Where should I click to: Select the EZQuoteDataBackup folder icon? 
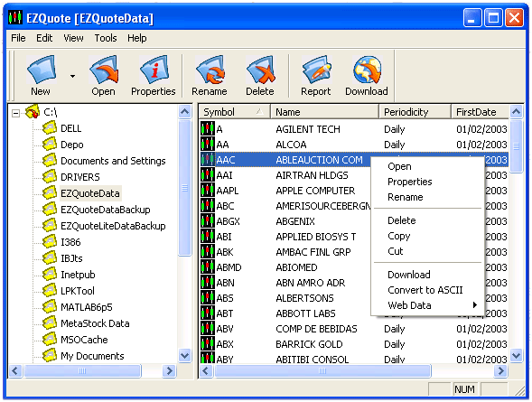pos(50,210)
